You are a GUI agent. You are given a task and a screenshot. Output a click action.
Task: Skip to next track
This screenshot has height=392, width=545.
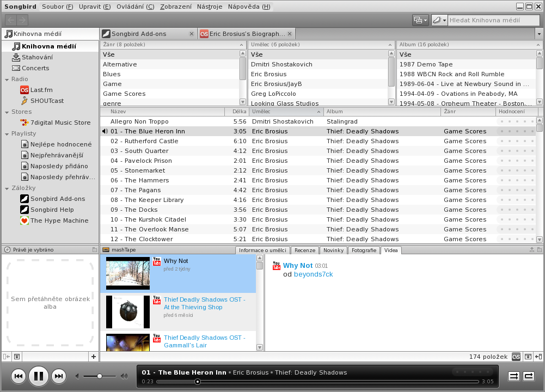[x=59, y=376]
